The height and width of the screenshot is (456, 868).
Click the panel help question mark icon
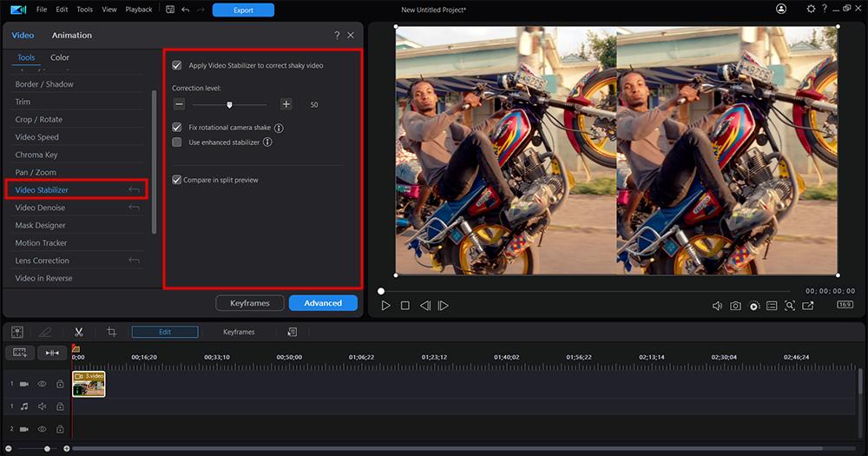click(x=337, y=35)
